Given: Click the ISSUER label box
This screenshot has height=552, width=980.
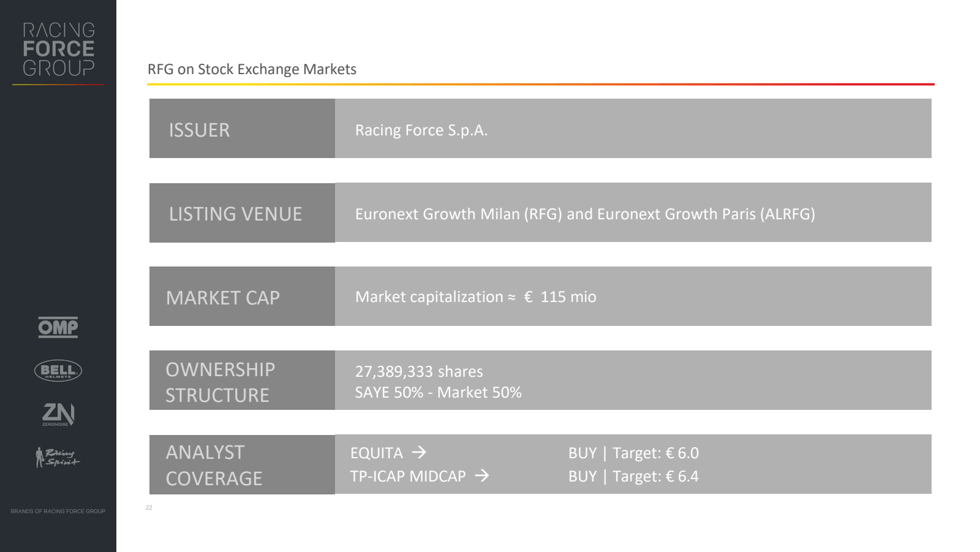Looking at the screenshot, I should (242, 129).
